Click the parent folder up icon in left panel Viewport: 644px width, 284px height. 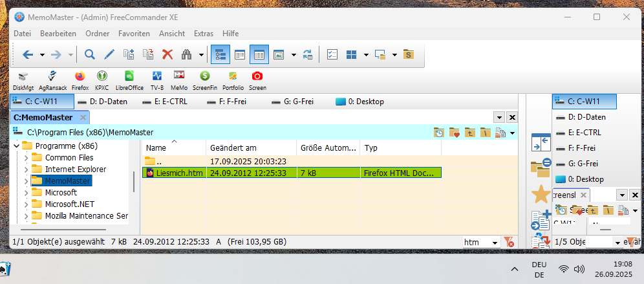(470, 133)
